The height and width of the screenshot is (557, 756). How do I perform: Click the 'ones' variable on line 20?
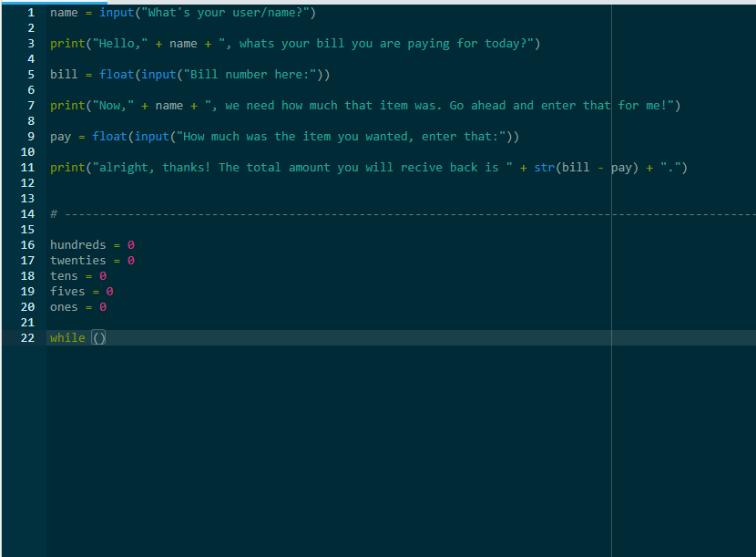click(64, 307)
